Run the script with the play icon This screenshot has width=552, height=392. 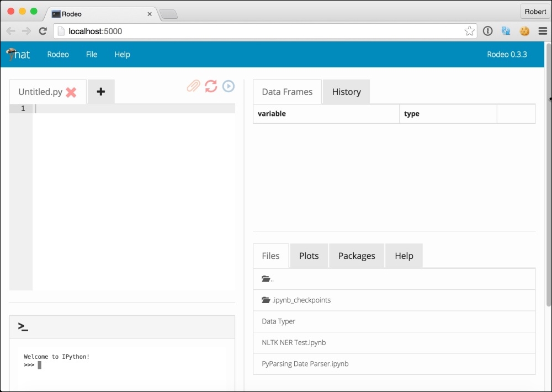(229, 86)
